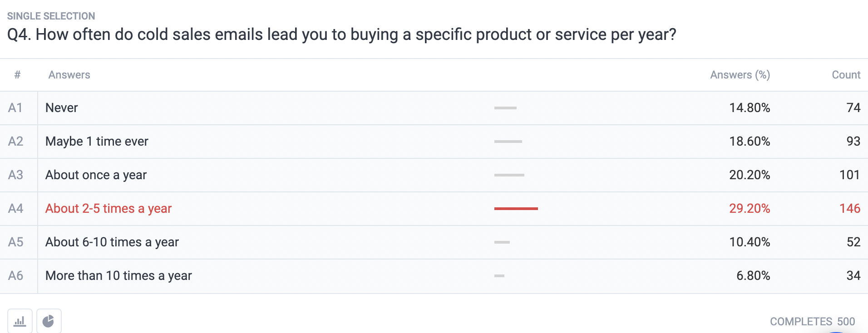Switch to pie chart view
Screen dimensions: 868x333
tap(49, 321)
